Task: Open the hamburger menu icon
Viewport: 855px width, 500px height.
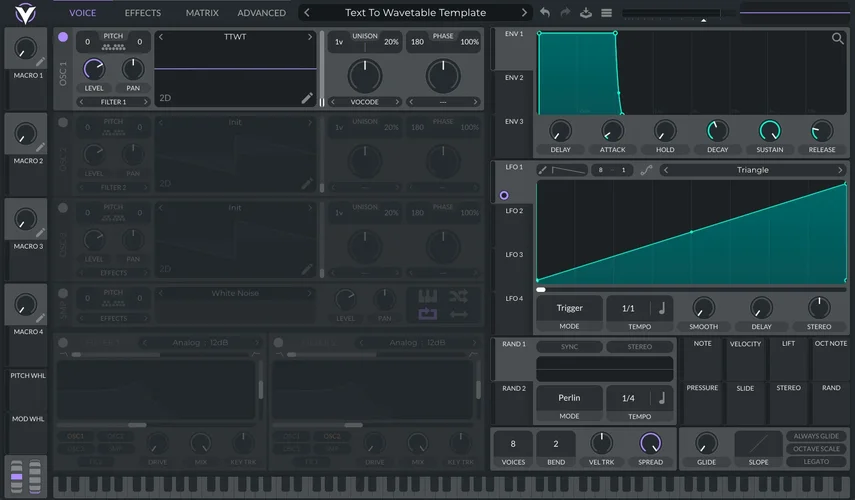Action: pos(606,13)
